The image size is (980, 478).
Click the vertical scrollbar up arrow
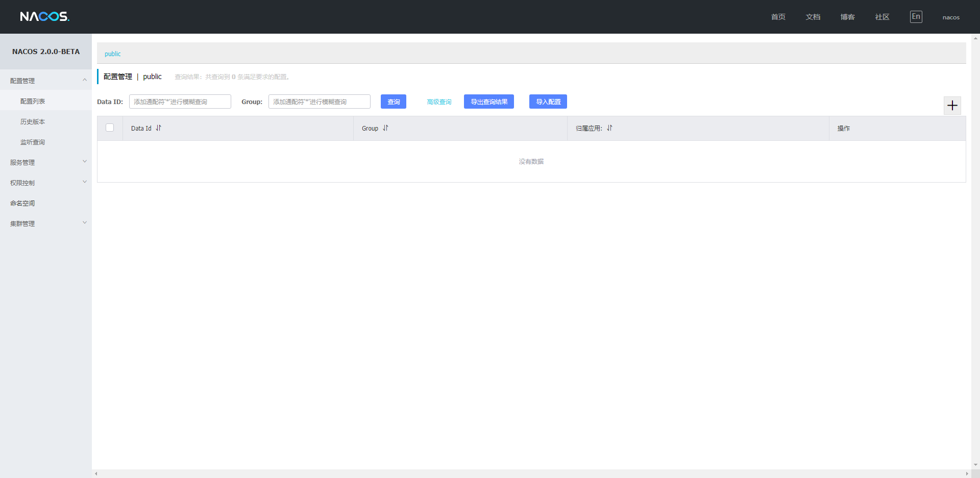975,38
